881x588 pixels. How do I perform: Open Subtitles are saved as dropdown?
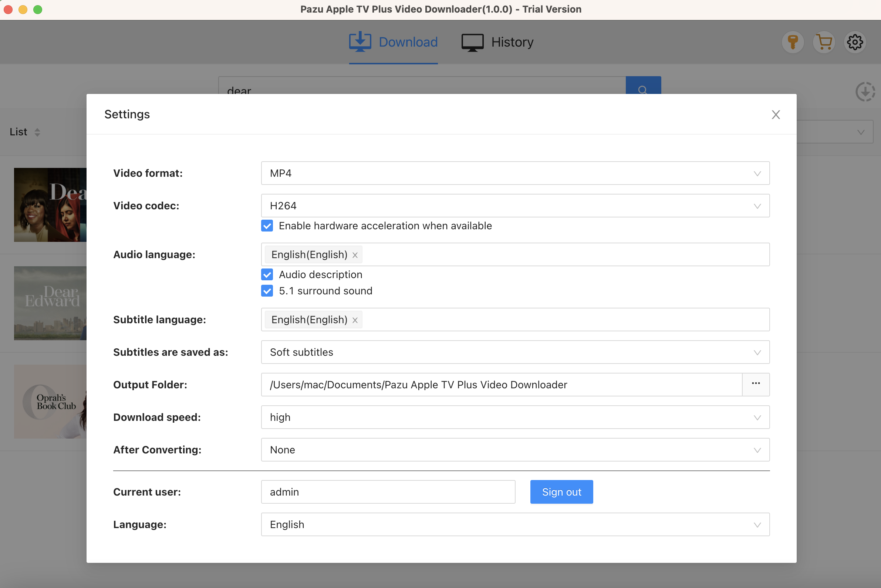click(x=515, y=352)
